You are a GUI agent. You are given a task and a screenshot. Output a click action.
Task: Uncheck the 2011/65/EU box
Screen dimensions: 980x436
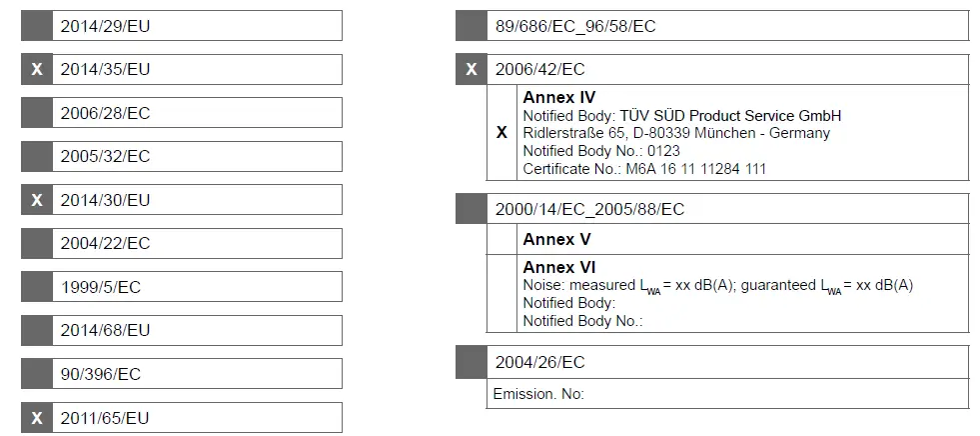click(37, 417)
